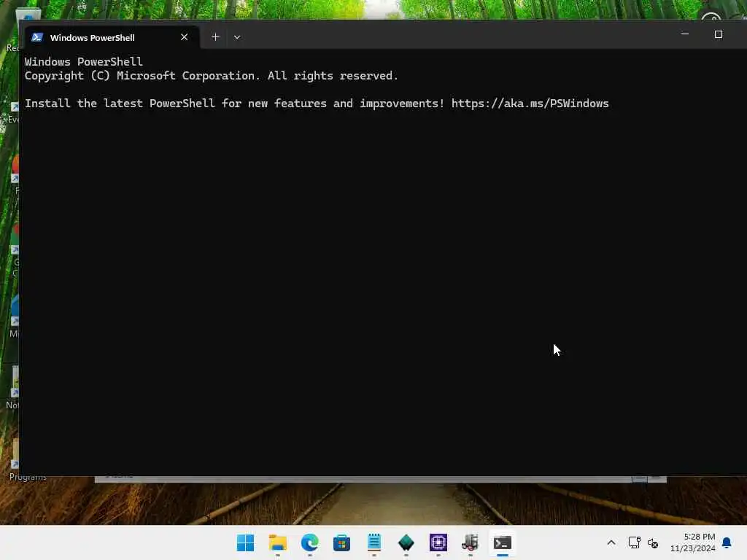Expand the new tab profile dropdown
This screenshot has width=747, height=560.
[x=237, y=37]
